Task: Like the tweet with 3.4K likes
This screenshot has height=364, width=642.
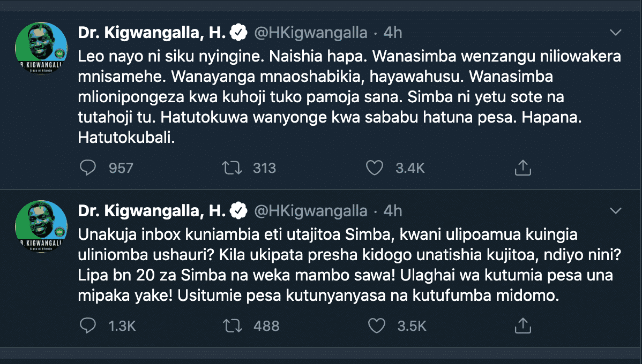Action: (375, 168)
